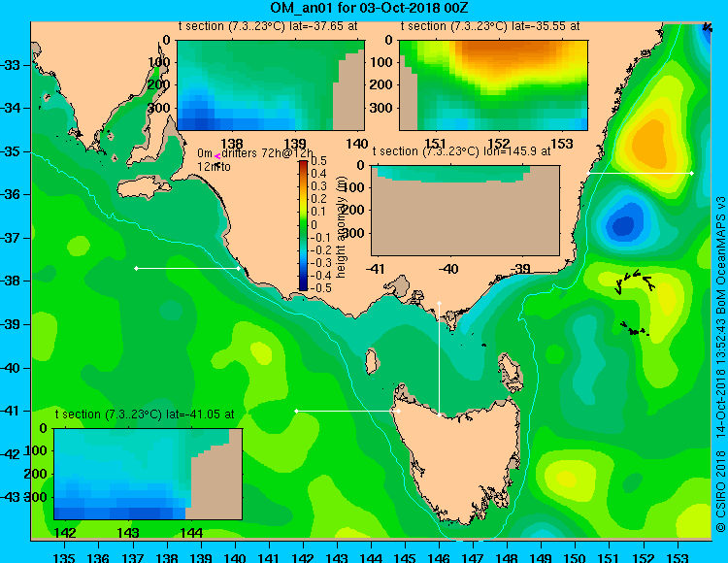Click the 't section (7.3..23°C) lat=-35.55 at' label

point(490,26)
